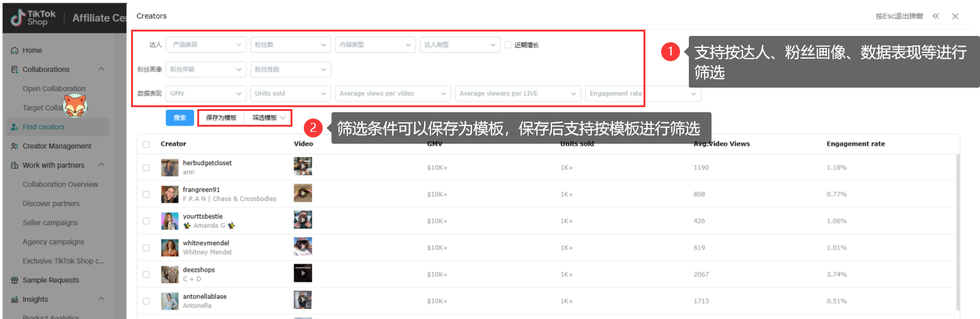Open the Units sold filter dropdown

click(291, 93)
